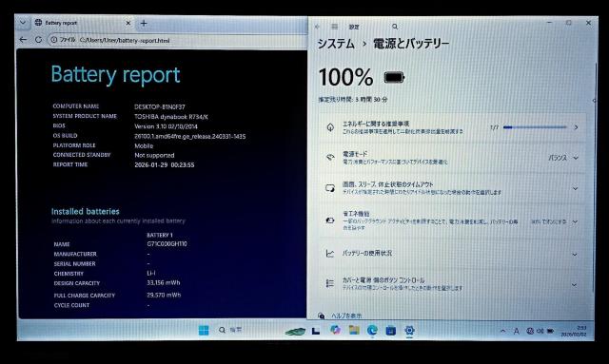Expand バッテリーの使用状況 section

coord(452,254)
